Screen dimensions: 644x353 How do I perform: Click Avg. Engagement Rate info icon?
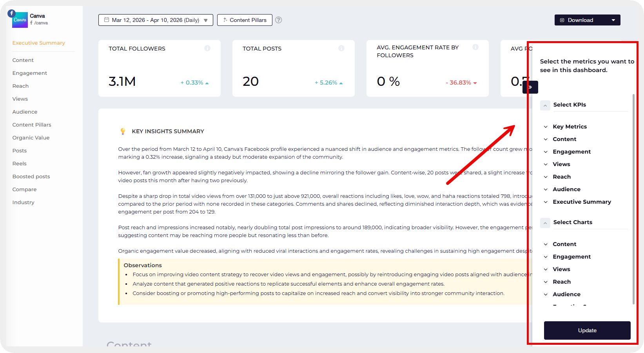coord(475,47)
